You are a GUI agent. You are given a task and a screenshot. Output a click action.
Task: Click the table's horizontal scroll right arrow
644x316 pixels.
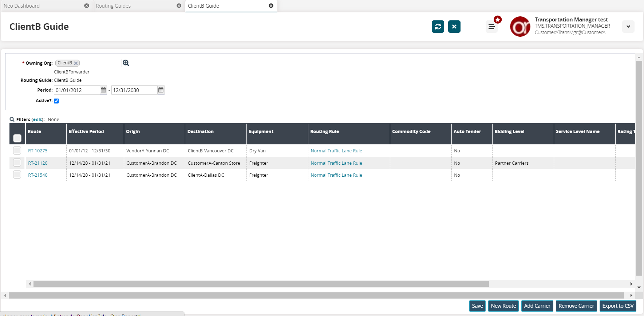point(631,284)
